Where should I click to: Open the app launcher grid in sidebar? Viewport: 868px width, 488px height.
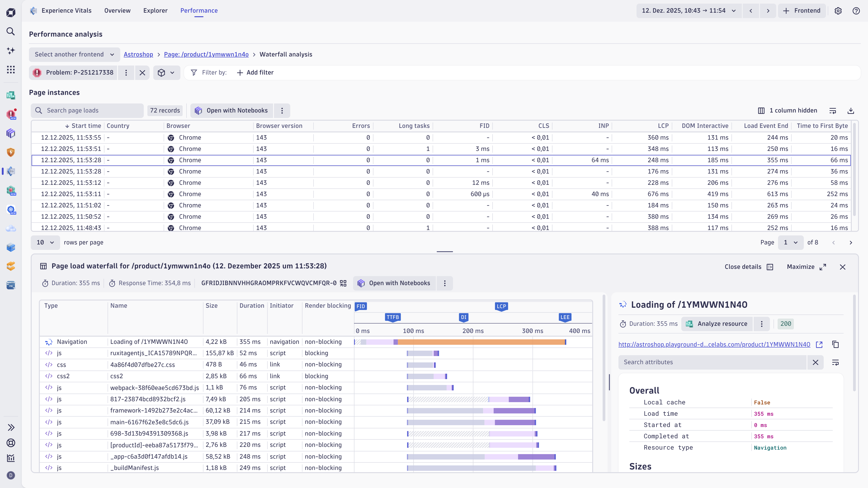click(10, 69)
